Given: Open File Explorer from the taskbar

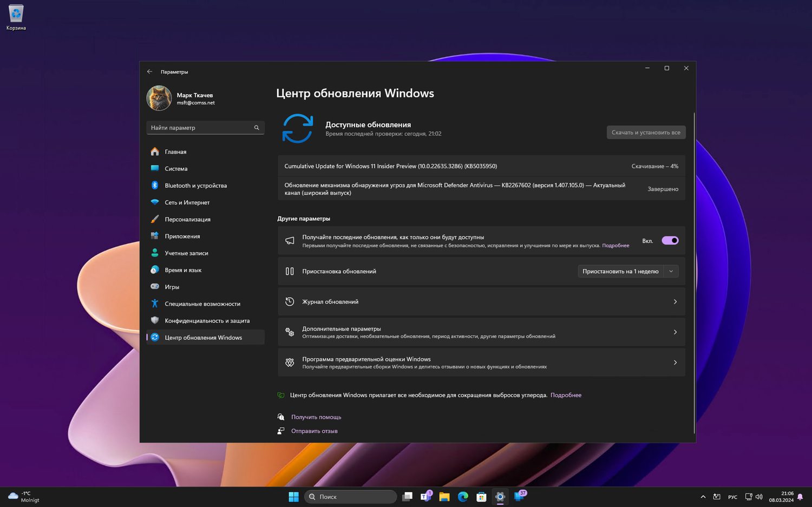Looking at the screenshot, I should [444, 497].
